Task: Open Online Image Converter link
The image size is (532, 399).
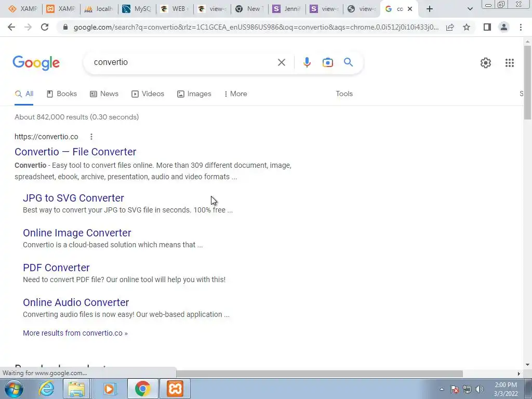Action: tap(77, 233)
